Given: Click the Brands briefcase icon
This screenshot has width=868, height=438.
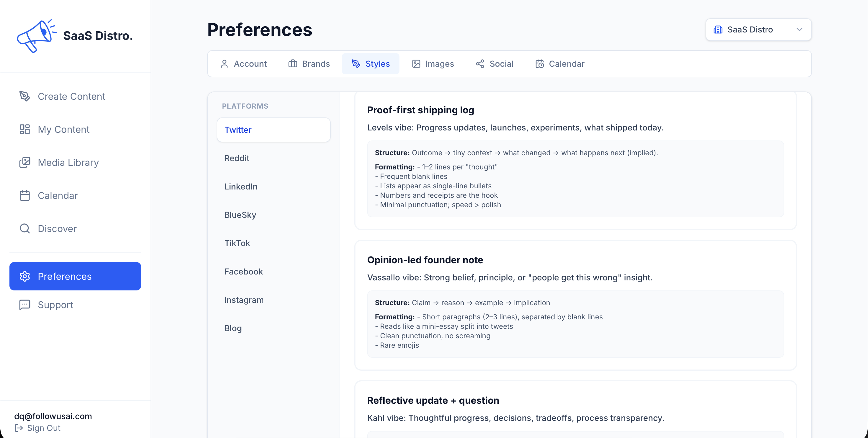Looking at the screenshot, I should click(293, 63).
